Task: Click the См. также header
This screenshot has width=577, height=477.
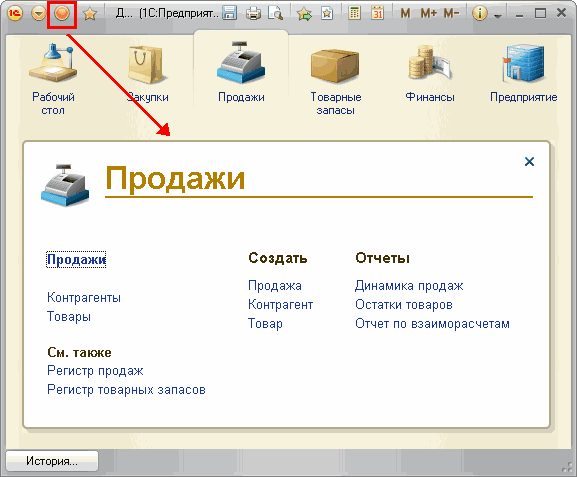Action: pos(79,353)
